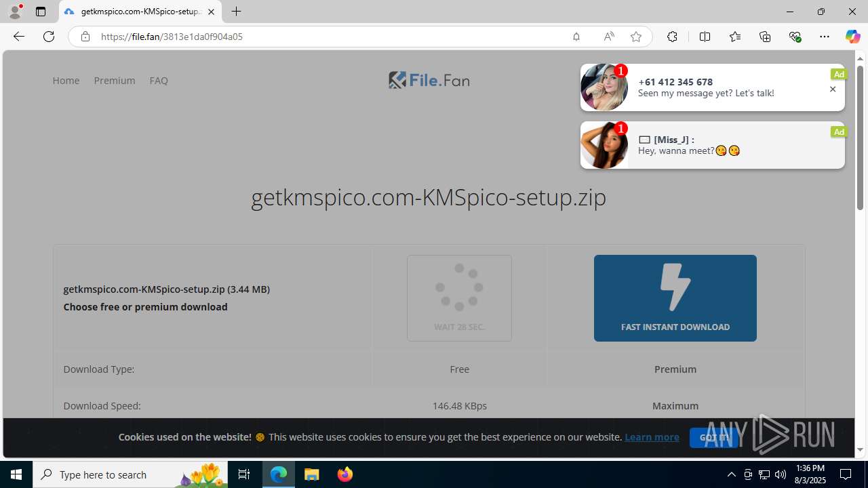Click the browser Back arrow
The image size is (868, 488).
coord(19,37)
